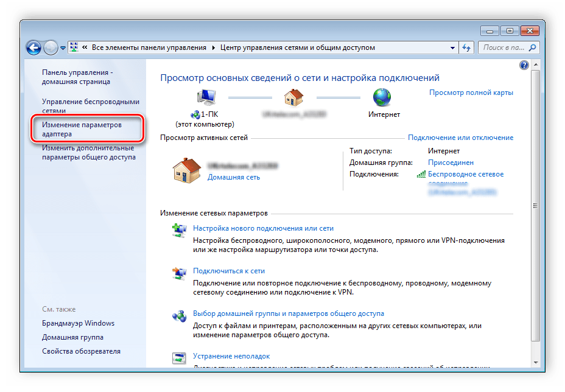Open Просмотр полной карты link

click(x=471, y=93)
